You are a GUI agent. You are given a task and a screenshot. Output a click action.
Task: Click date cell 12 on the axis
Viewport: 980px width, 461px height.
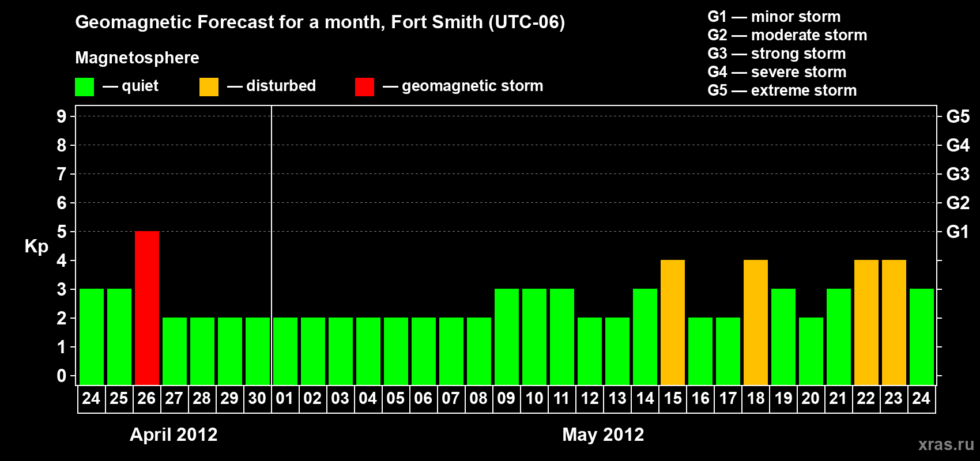pos(590,399)
